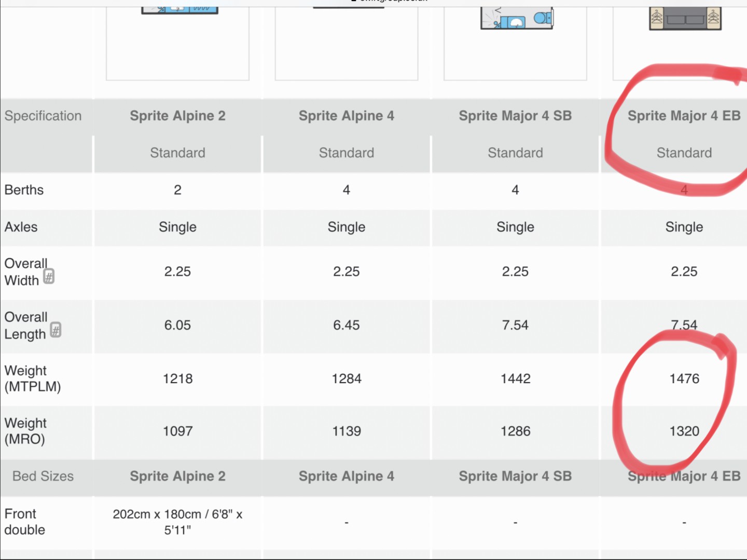Click circled Sprite Major 4 EB specification heading

point(684,116)
